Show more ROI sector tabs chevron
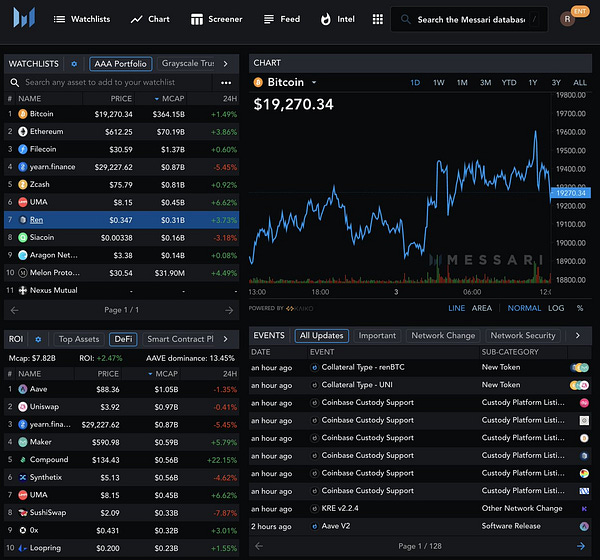Viewport: 600px width, 560px height. [x=225, y=339]
